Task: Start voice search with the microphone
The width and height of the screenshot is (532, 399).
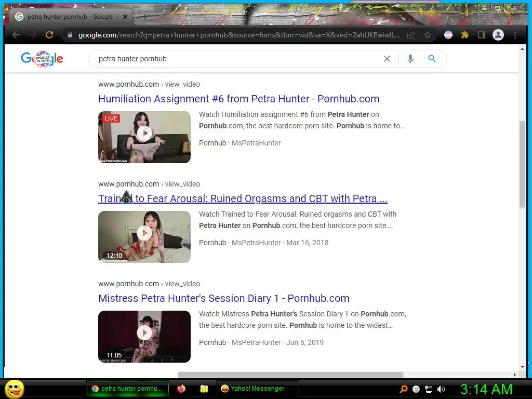Action: coord(410,59)
